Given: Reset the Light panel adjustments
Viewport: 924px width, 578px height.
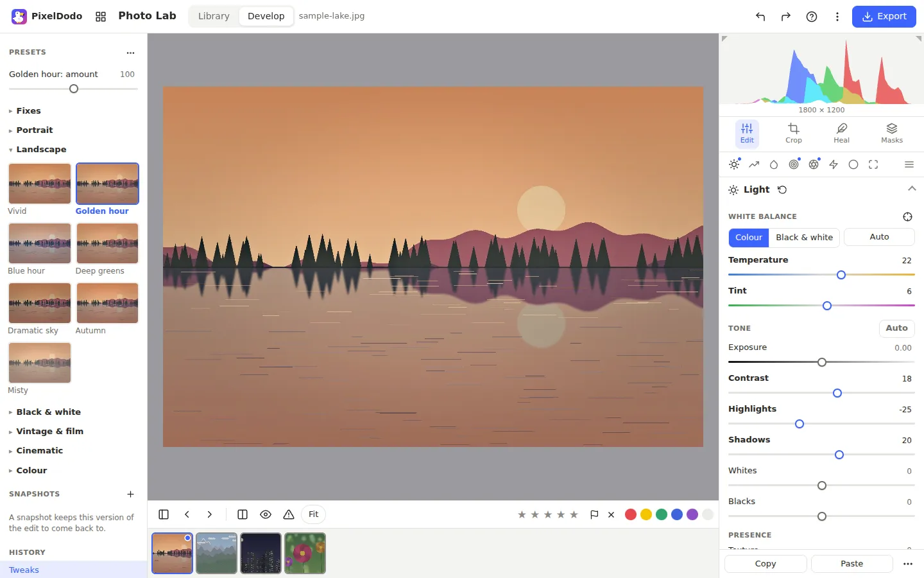Looking at the screenshot, I should (782, 189).
